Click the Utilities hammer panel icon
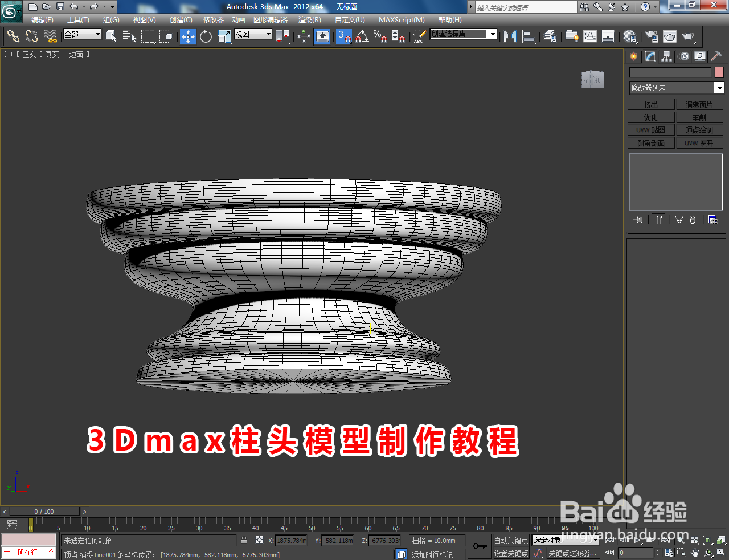The width and height of the screenshot is (729, 560). coord(715,56)
